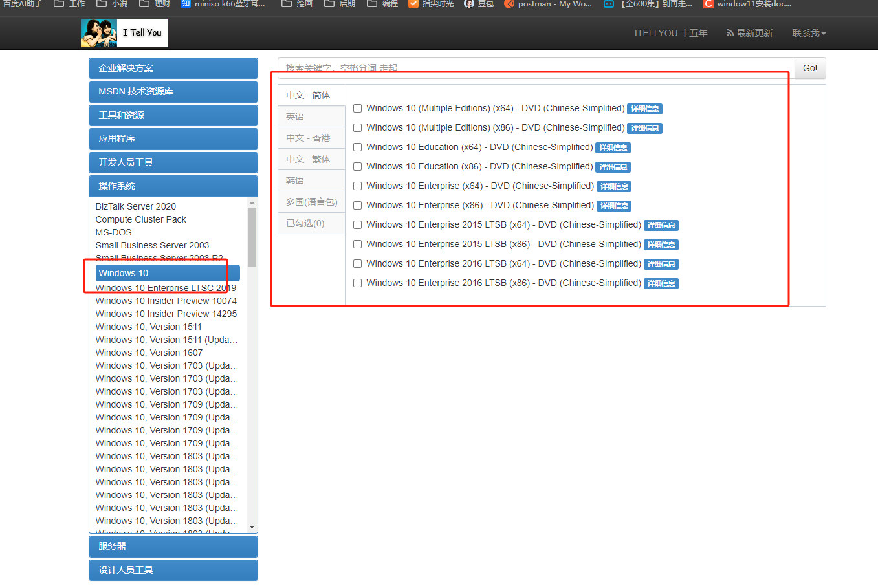878x588 pixels.
Task: Click 详细信息 badge for Enterprise 2016 LTSB x86
Action: point(661,283)
